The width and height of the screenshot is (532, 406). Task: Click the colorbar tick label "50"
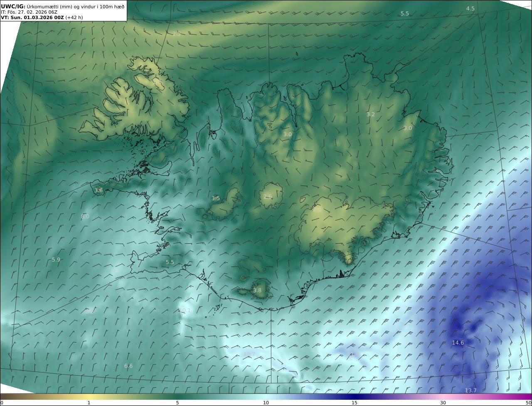(529, 403)
